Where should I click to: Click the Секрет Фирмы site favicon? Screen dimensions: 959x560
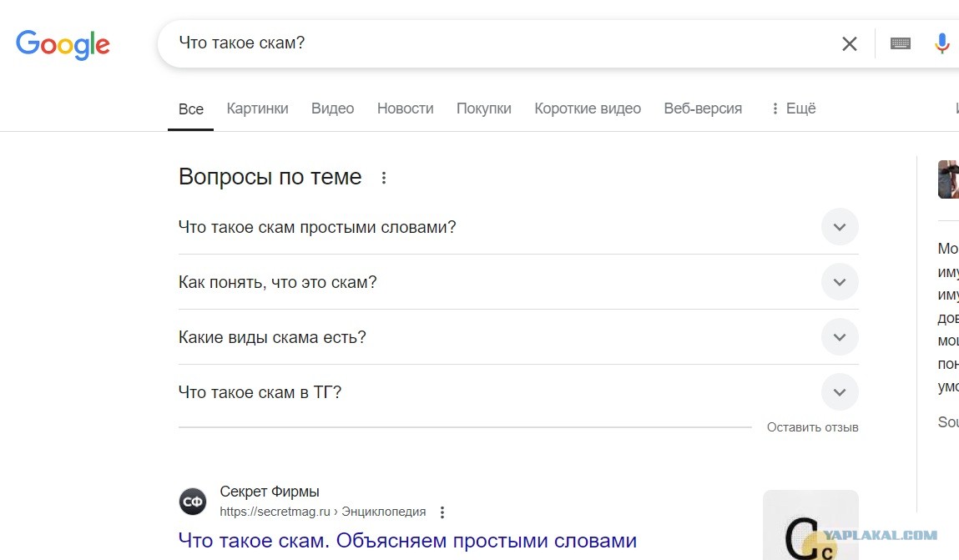point(193,502)
